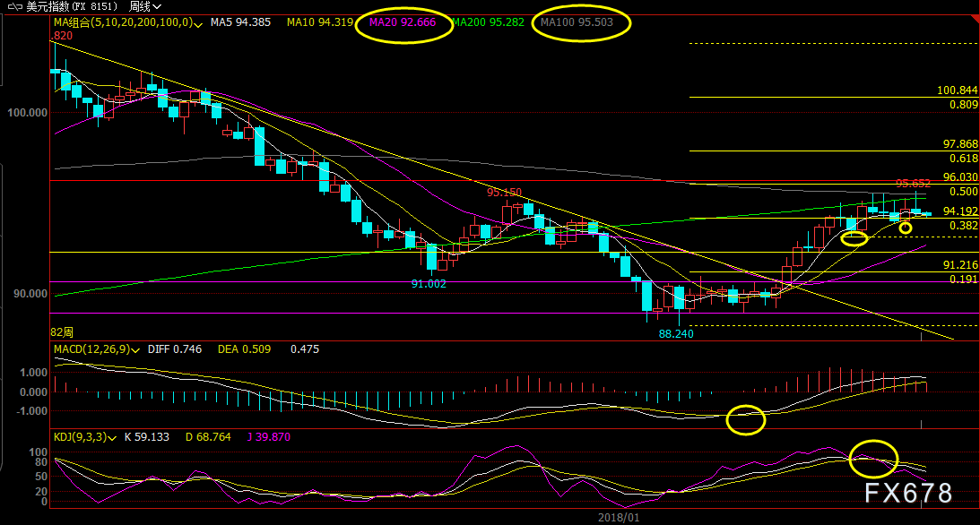The image size is (980, 525).
Task: Click the MACD -1.000 axis label
Action: 32,411
